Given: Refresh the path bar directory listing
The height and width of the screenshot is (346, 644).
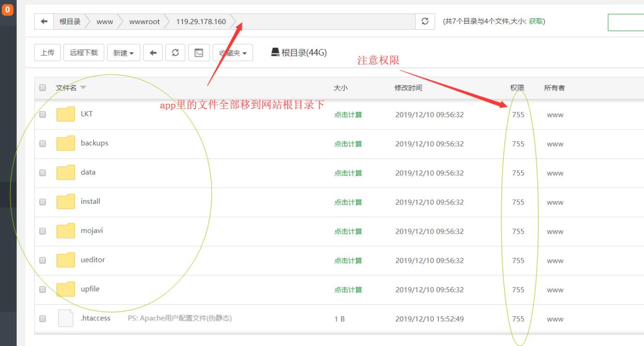Looking at the screenshot, I should (425, 22).
